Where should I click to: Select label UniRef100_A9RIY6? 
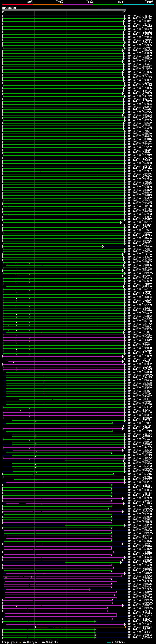[140, 359]
